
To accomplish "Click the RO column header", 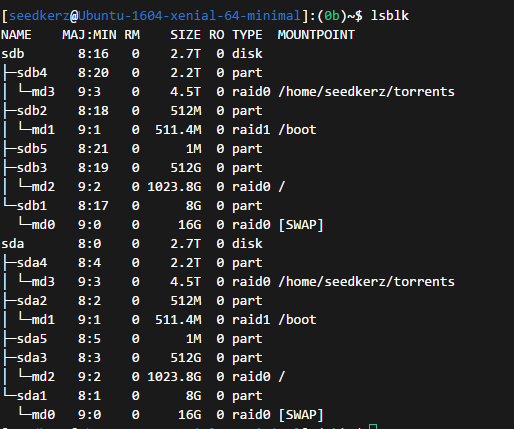I will pos(217,35).
